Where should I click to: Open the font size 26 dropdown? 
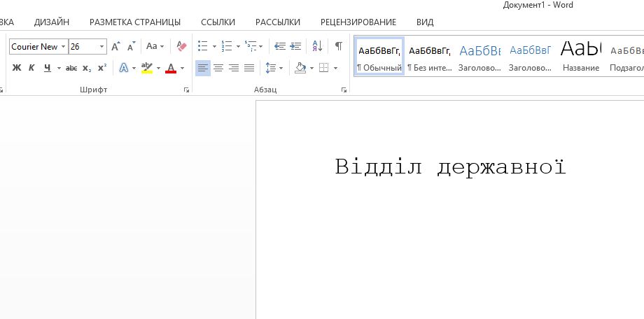point(102,47)
